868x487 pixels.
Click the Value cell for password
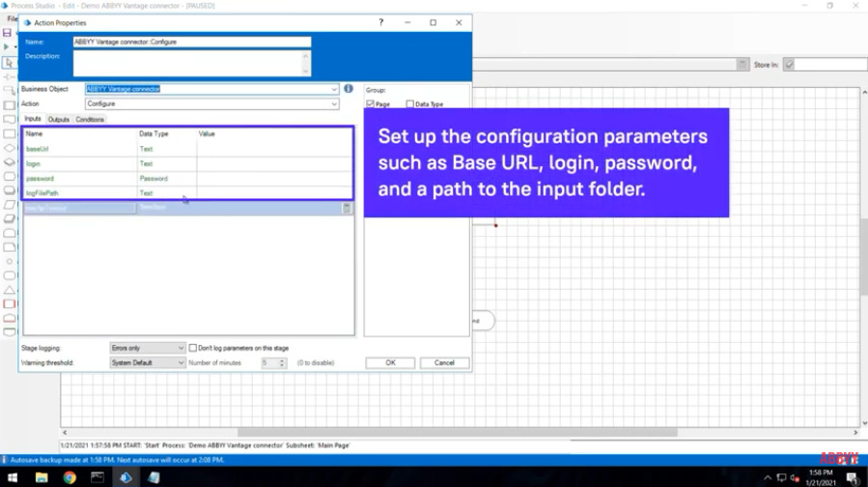(x=275, y=179)
